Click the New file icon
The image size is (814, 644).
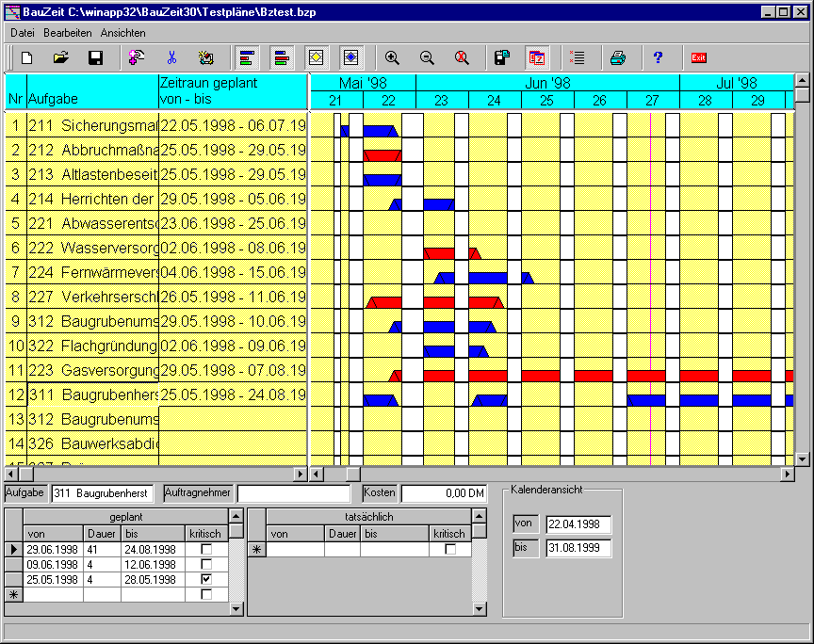point(27,57)
